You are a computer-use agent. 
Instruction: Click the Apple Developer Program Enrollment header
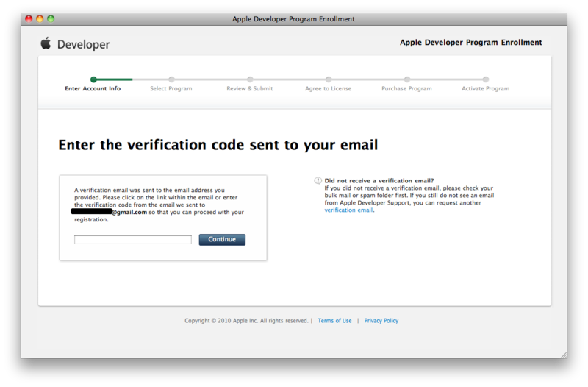click(x=470, y=43)
